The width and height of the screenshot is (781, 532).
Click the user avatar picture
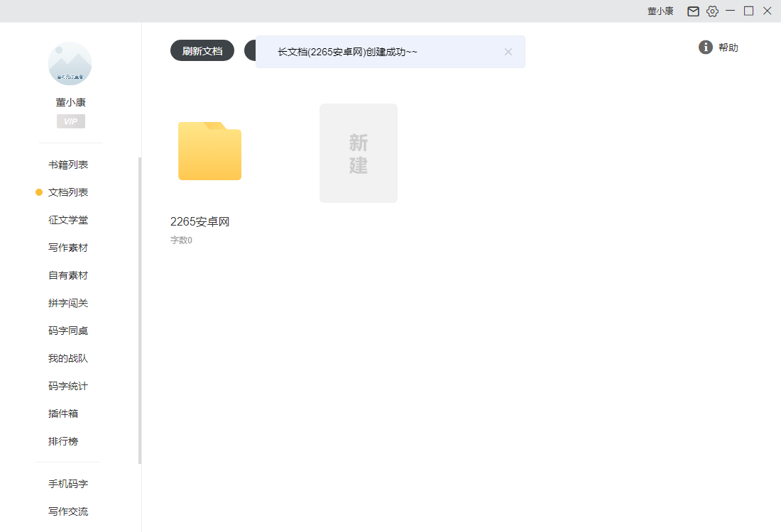[x=70, y=64]
